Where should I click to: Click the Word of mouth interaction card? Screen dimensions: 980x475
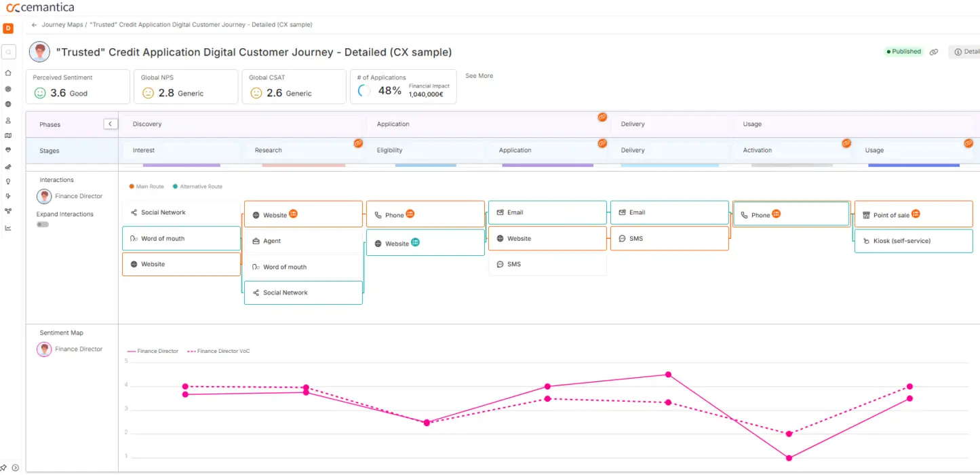coord(180,237)
